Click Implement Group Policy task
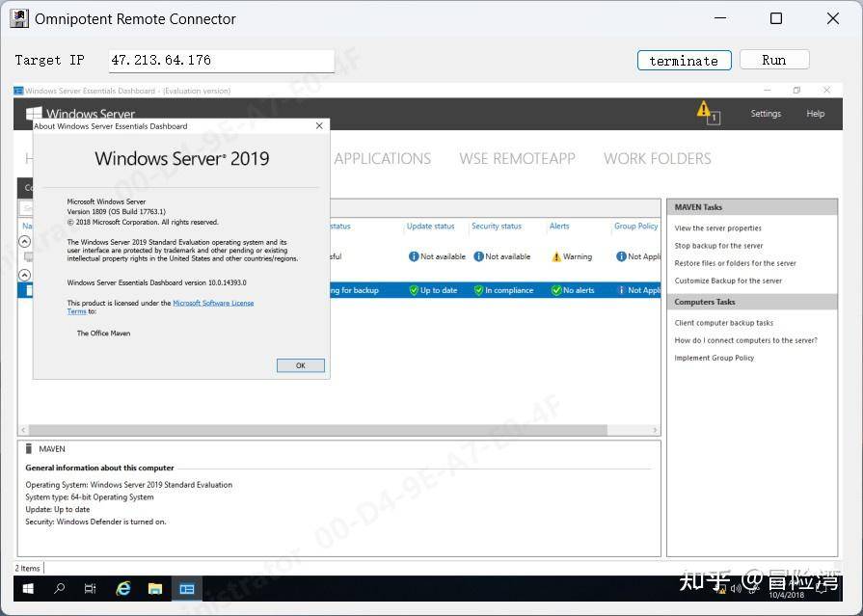This screenshot has height=616, width=863. (x=714, y=358)
